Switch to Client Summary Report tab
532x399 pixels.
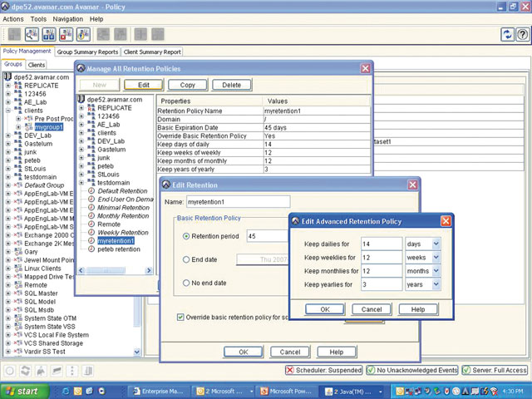click(152, 52)
